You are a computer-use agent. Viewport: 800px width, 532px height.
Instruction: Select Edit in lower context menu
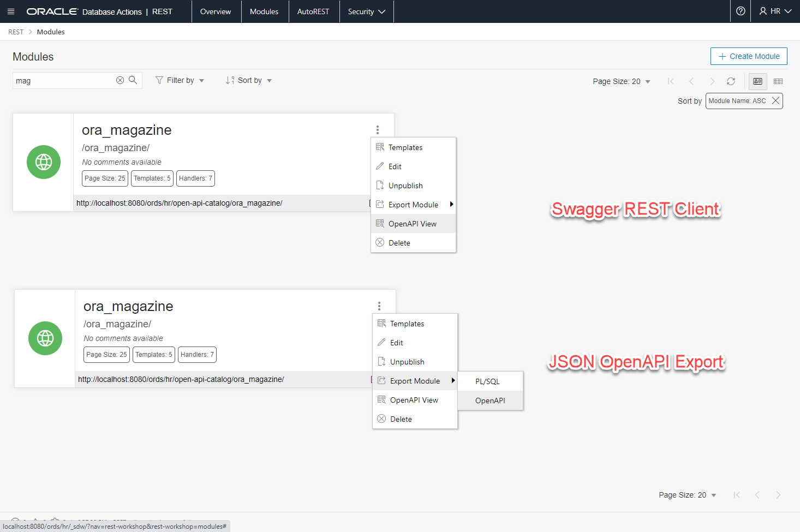click(415, 343)
